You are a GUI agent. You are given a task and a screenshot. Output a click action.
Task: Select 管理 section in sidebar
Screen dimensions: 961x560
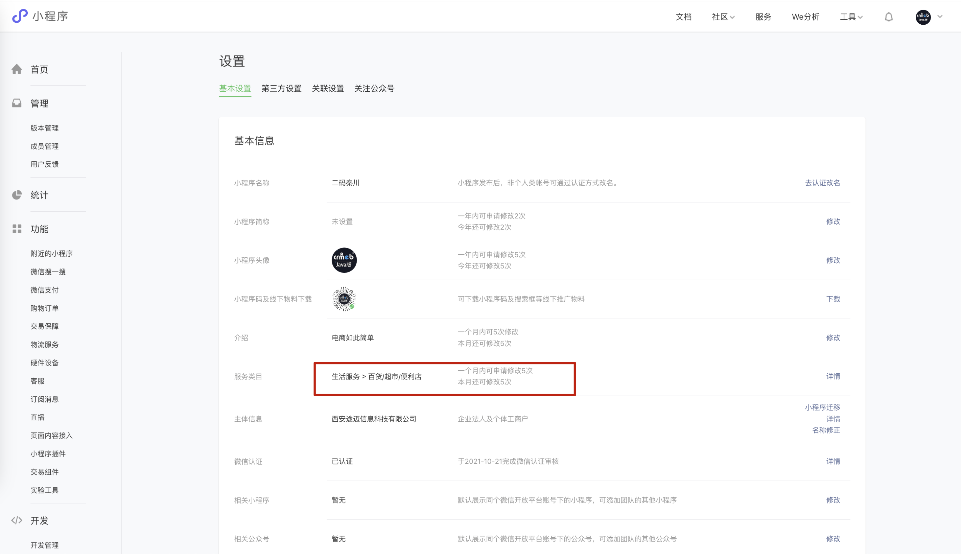39,103
